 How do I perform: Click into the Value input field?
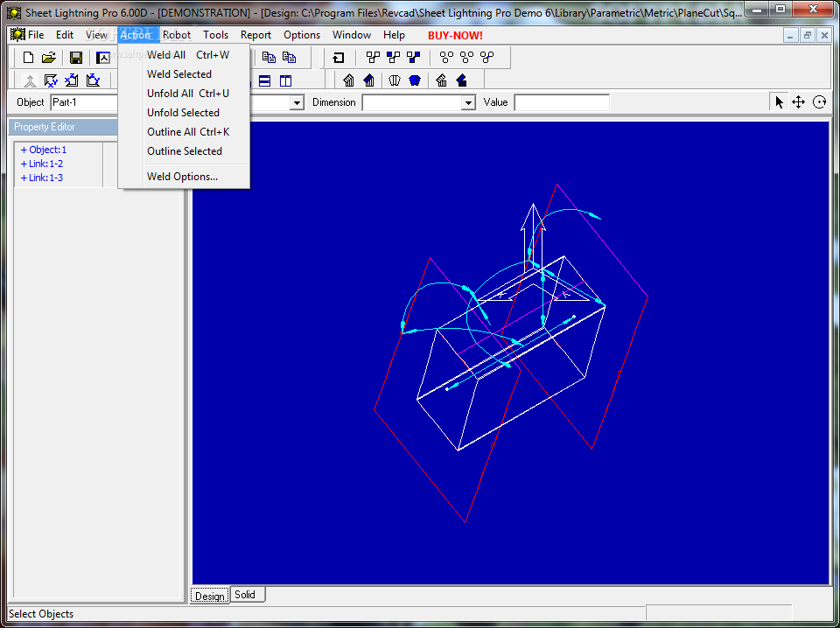point(562,102)
